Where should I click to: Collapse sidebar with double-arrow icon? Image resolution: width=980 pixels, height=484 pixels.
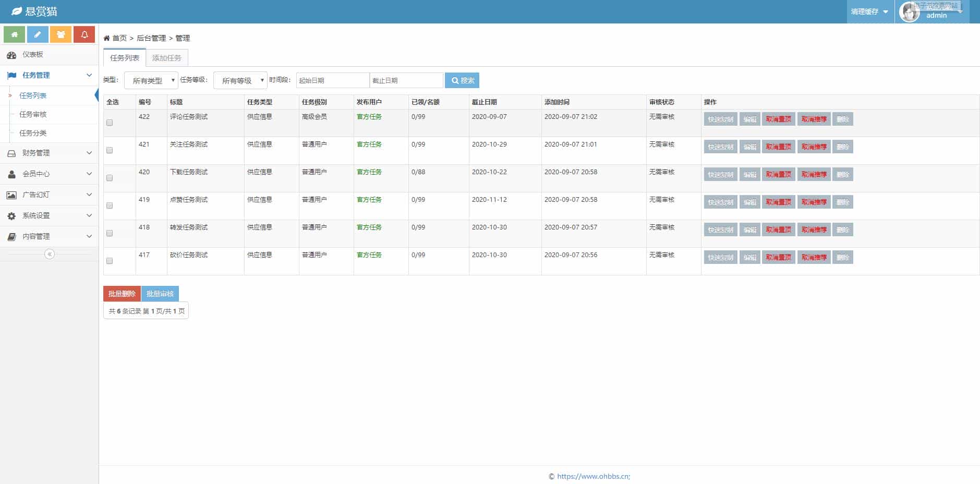point(50,254)
